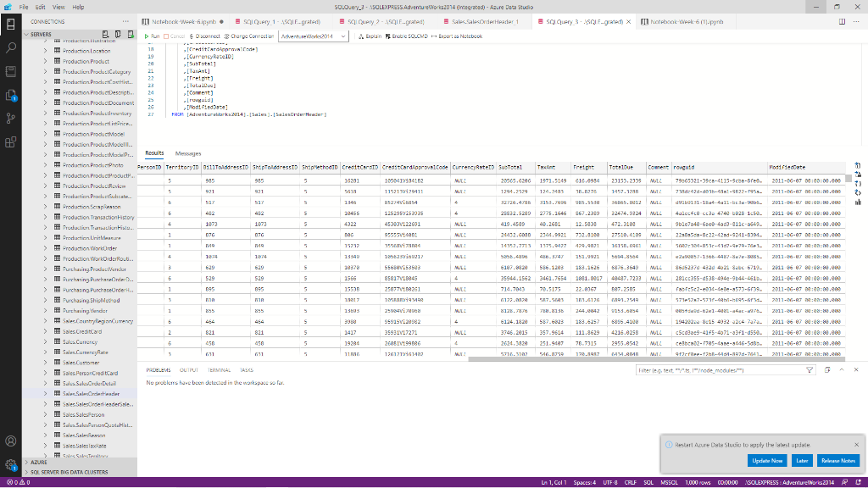Open the Search view in the activity bar
Image resolution: width=868 pixels, height=488 pixels.
point(10,49)
